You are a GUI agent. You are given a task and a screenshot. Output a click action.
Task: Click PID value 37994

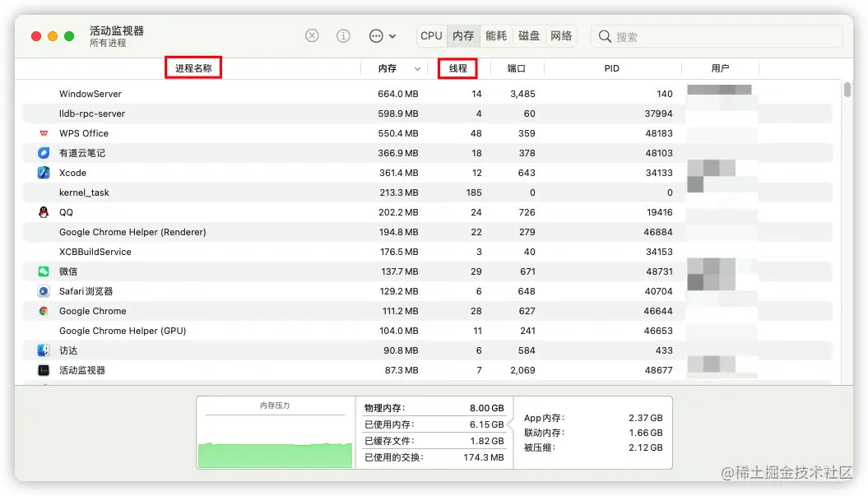[658, 114]
